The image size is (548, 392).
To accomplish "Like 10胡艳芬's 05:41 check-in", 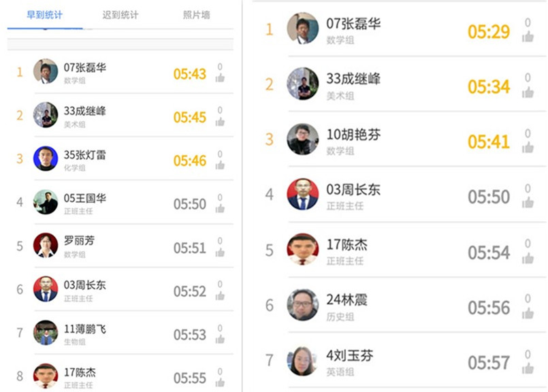I will [528, 147].
